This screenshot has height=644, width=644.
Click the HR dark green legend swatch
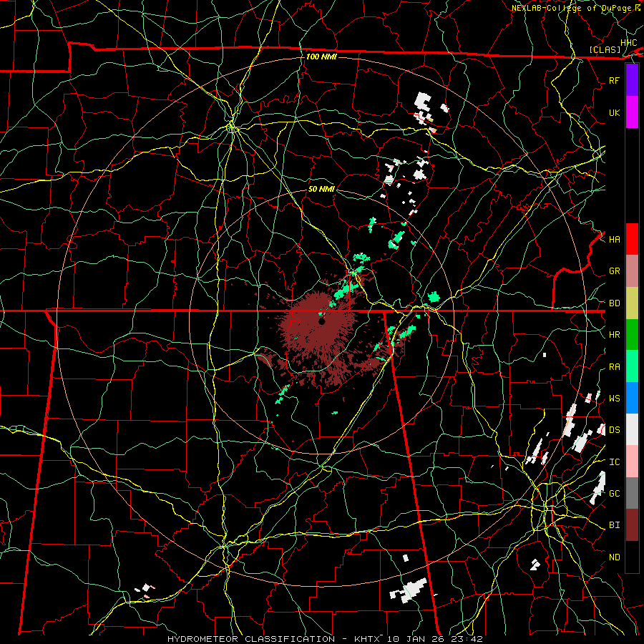[x=632, y=335]
